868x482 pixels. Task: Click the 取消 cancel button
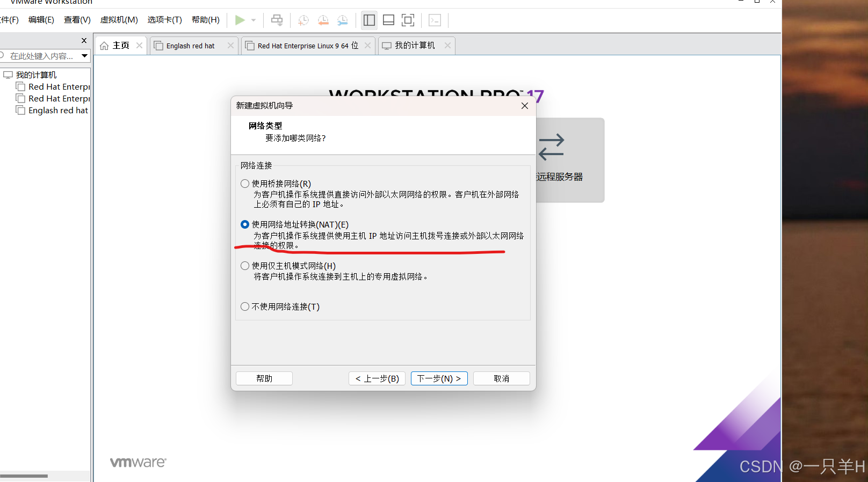point(502,378)
